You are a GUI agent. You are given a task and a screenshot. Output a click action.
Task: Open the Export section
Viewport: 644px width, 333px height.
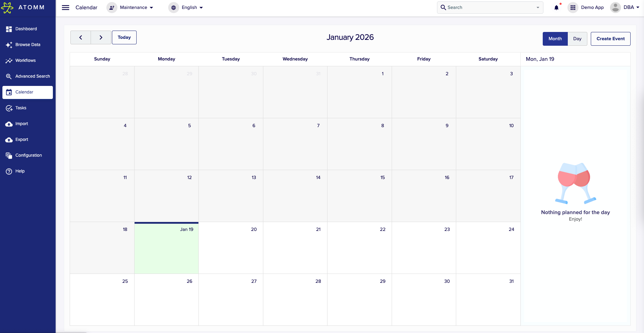tap(22, 140)
